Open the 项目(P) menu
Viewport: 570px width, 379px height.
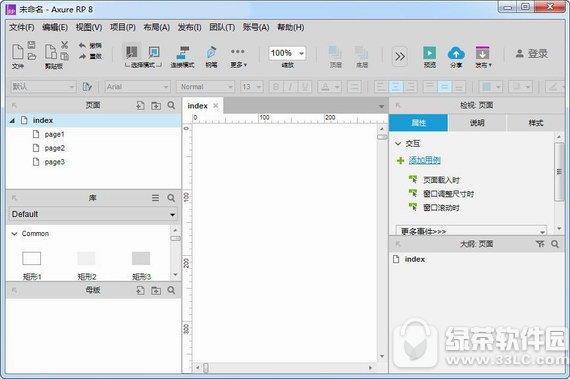123,27
